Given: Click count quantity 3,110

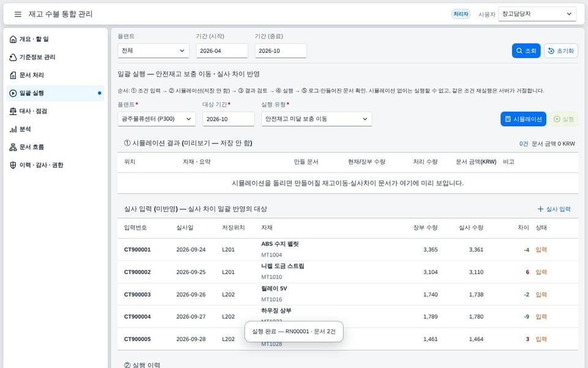Looking at the screenshot, I should [x=477, y=272].
